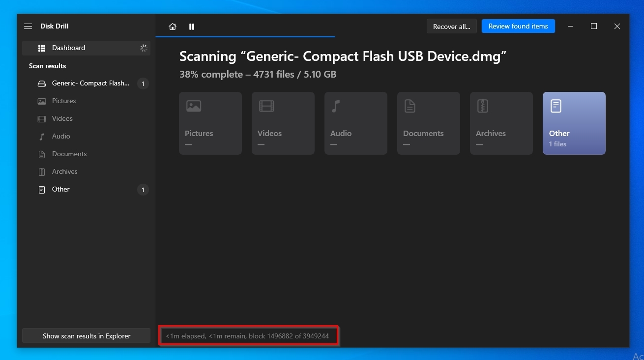Click the Videos film icon in sidebar
644x360 pixels.
42,119
